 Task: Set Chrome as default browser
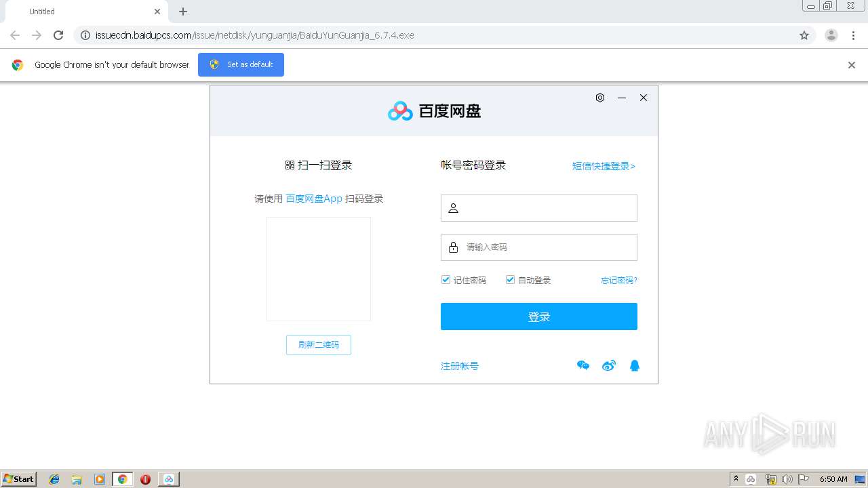(x=241, y=65)
